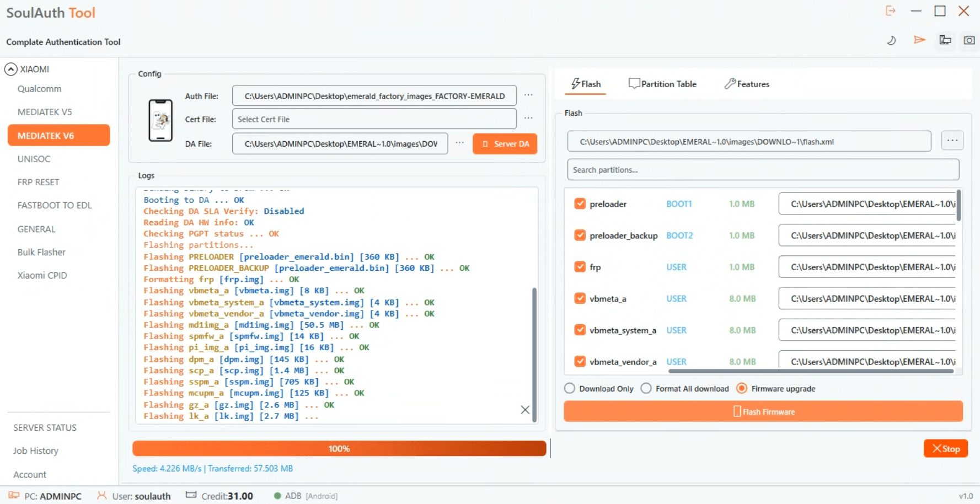
Task: Click the DA File path field
Action: point(340,143)
